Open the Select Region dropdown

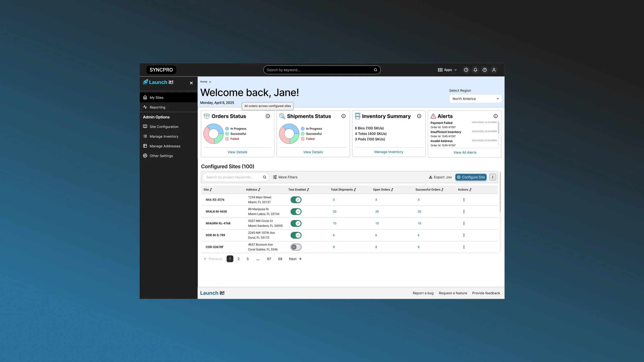[475, 99]
